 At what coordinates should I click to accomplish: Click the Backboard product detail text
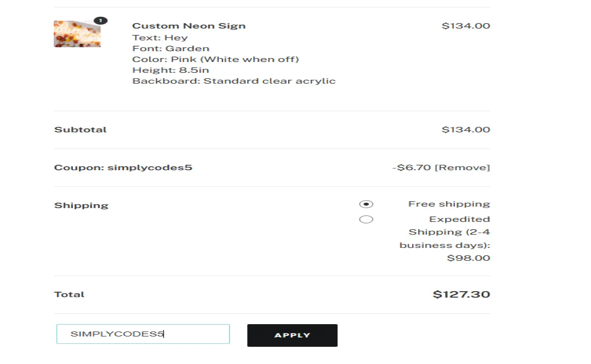coord(234,81)
